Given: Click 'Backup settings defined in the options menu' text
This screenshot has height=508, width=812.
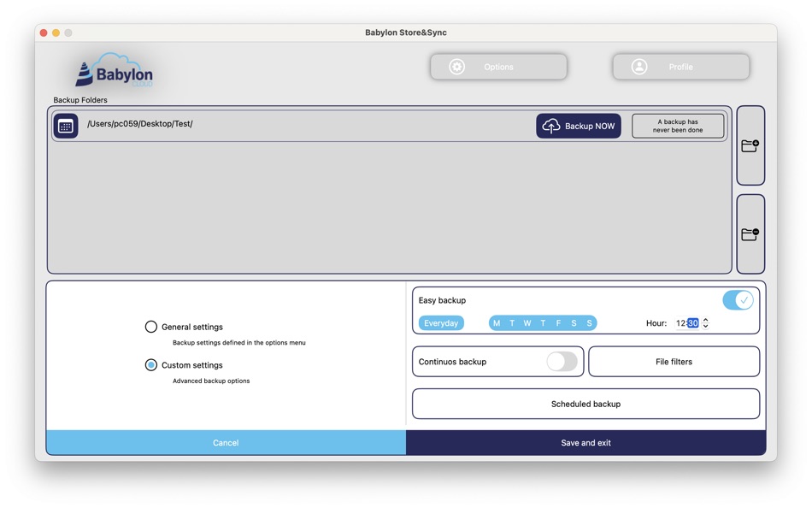Looking at the screenshot, I should pos(238,343).
